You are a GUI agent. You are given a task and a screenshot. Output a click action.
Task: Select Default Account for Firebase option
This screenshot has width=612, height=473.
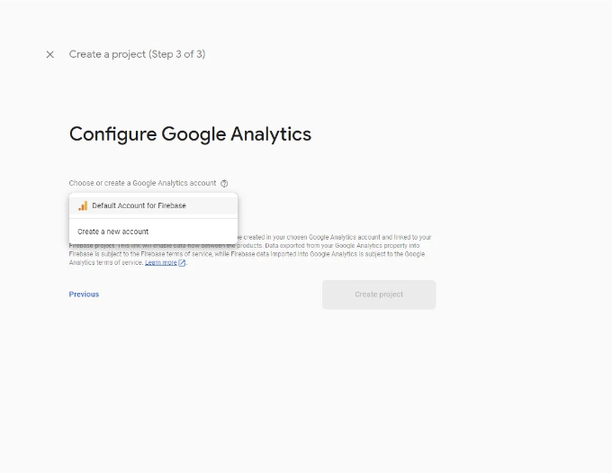point(153,206)
